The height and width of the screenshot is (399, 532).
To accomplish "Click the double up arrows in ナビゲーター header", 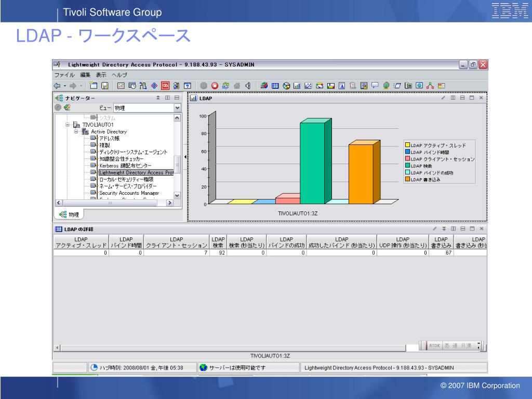I will 158,98.
